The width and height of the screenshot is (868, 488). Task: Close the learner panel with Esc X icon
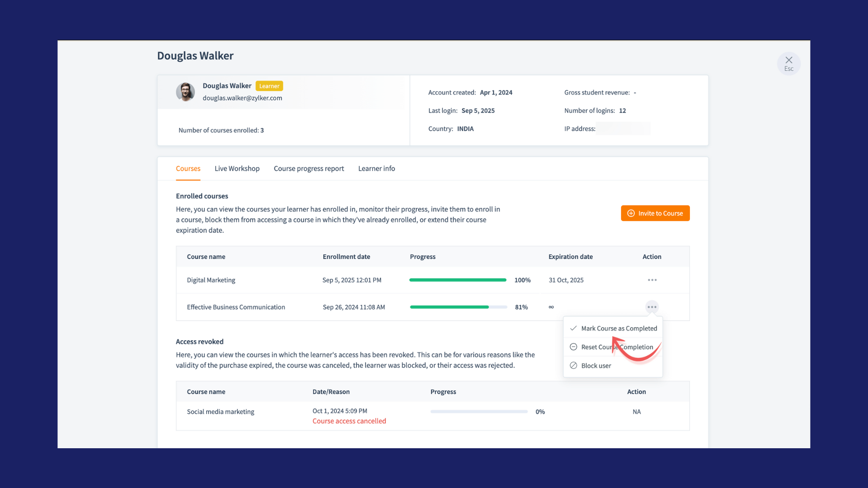tap(788, 61)
